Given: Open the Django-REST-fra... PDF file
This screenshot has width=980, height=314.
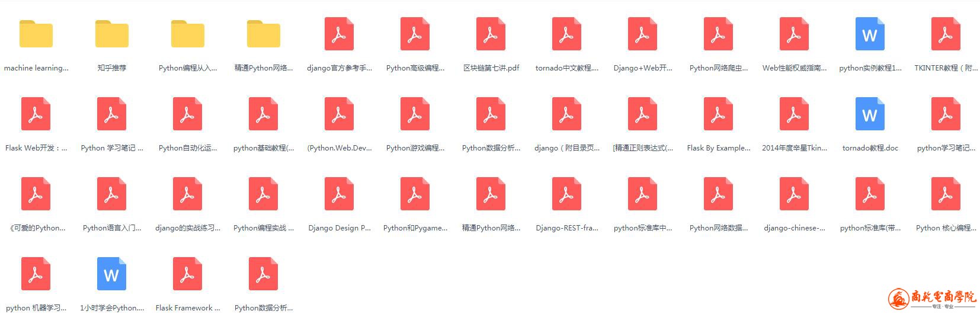Looking at the screenshot, I should [566, 194].
